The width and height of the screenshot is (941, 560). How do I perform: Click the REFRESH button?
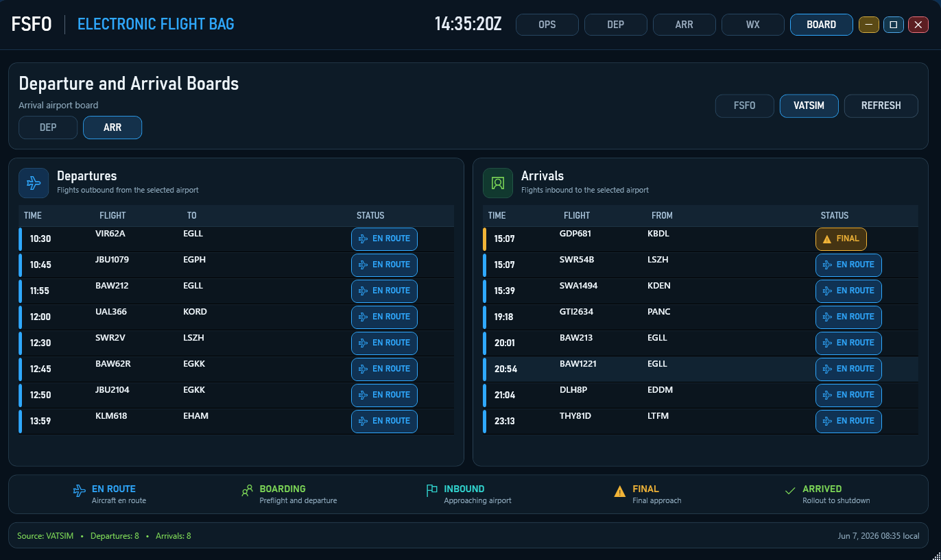881,106
